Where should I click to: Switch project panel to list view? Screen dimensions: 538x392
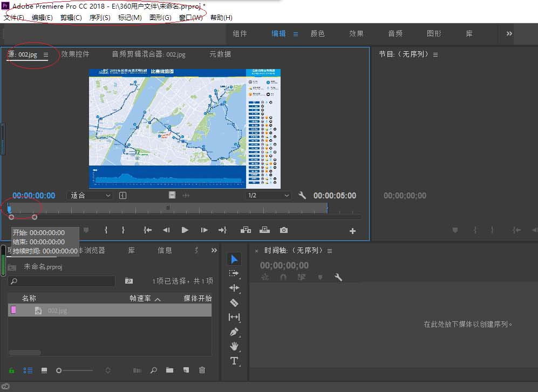[28, 370]
